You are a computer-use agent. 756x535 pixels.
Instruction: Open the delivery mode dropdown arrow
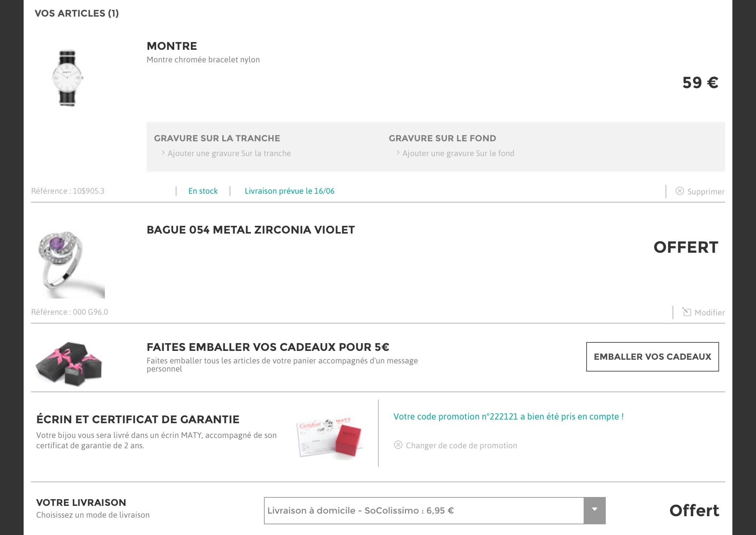coord(594,510)
